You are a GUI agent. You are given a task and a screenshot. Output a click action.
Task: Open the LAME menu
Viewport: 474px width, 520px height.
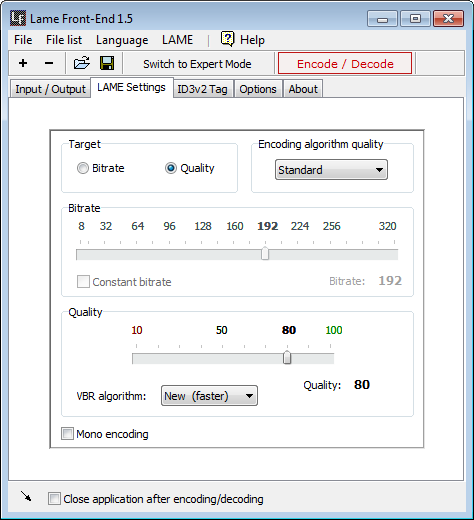pyautogui.click(x=177, y=40)
